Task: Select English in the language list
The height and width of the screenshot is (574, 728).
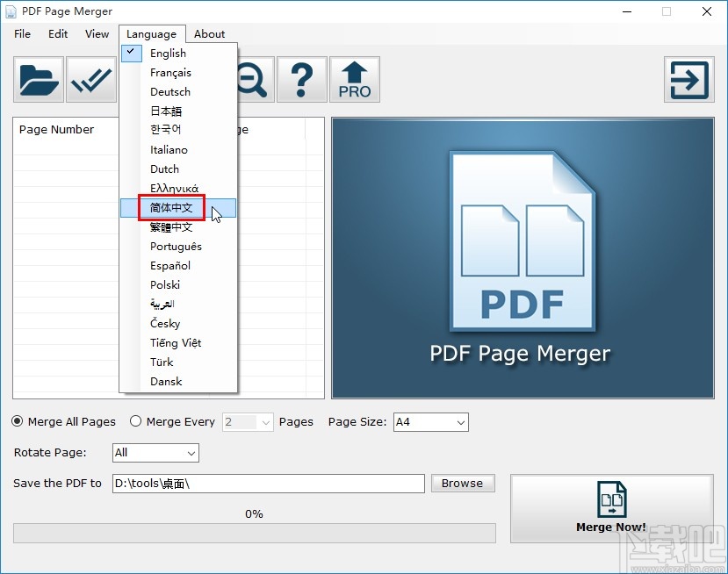Action: 178,54
